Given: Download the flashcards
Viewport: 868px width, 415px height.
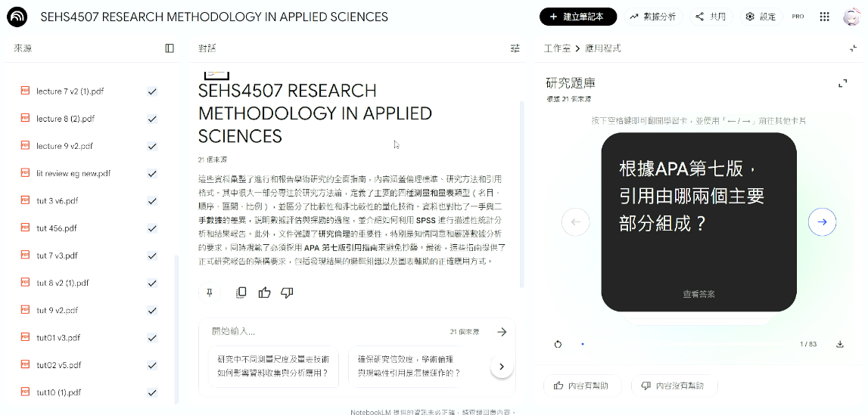Looking at the screenshot, I should tap(839, 344).
